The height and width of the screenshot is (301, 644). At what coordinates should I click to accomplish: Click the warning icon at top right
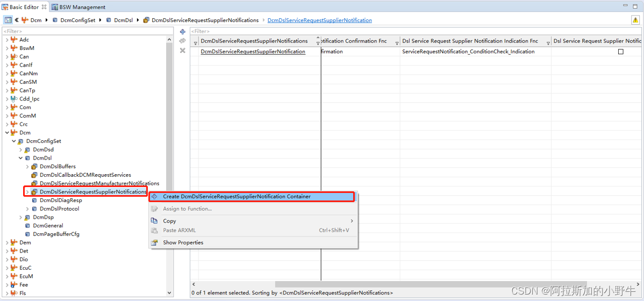tap(635, 20)
